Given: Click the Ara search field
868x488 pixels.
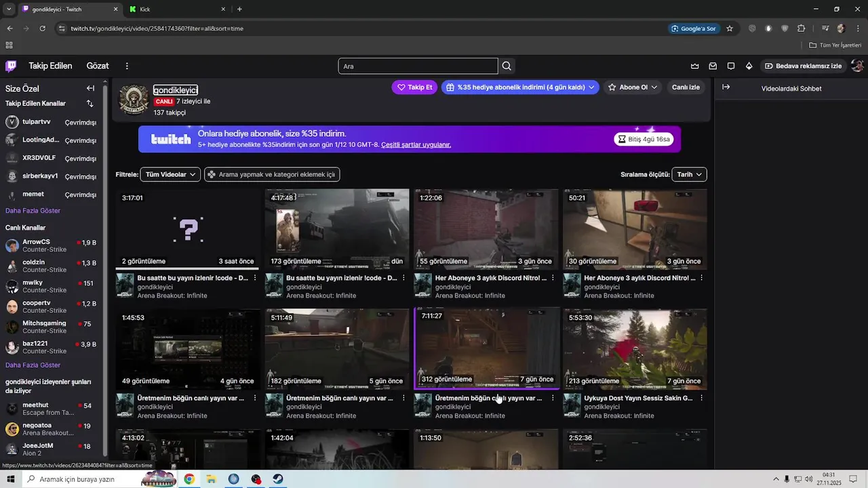Looking at the screenshot, I should pyautogui.click(x=418, y=66).
